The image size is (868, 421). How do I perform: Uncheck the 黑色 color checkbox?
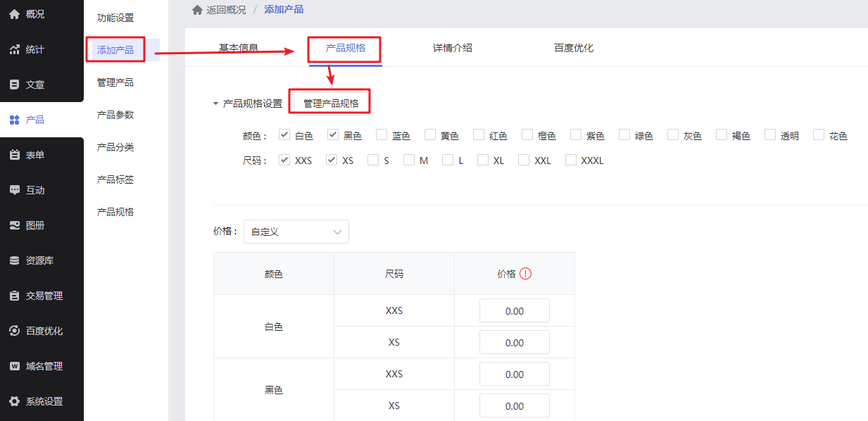coord(333,134)
